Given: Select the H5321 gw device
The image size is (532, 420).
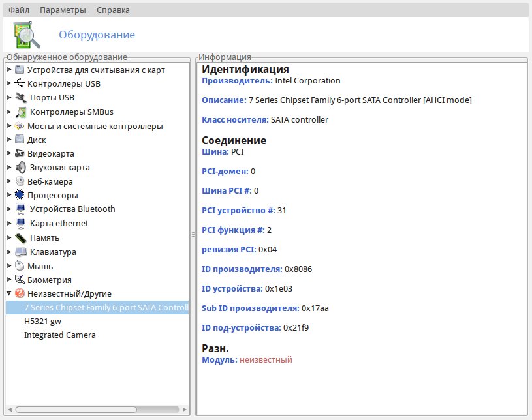Looking at the screenshot, I should coord(42,321).
